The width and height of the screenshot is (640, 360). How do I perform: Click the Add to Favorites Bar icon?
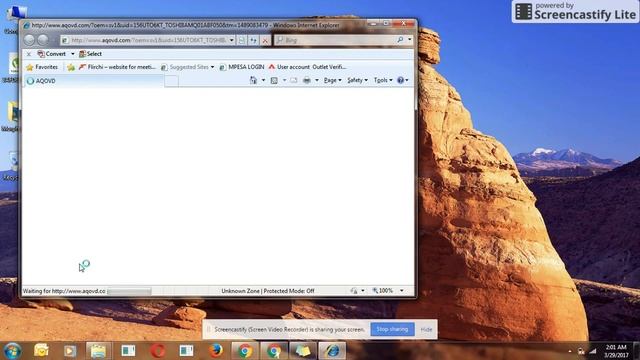[71, 67]
